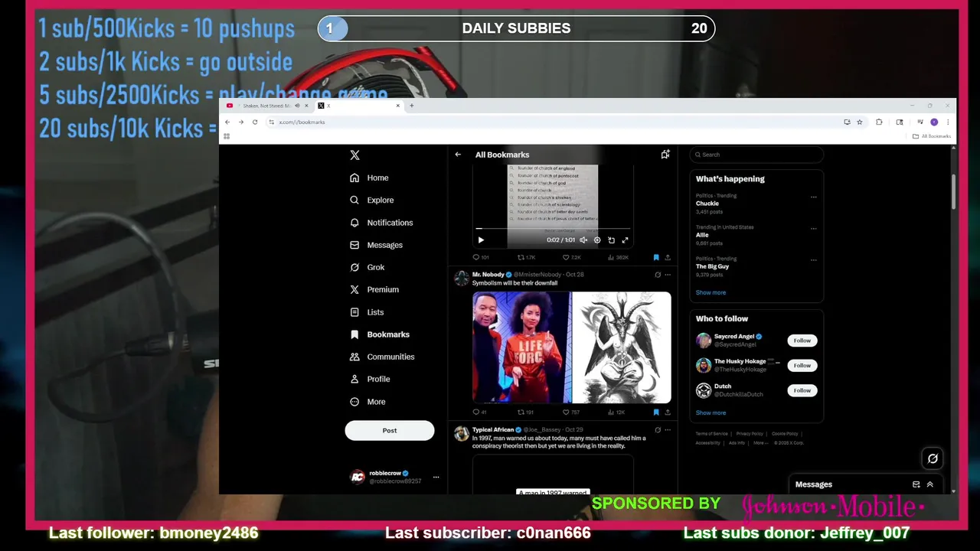Image resolution: width=980 pixels, height=551 pixels.
Task: Seek on the video progress bar
Action: 553,228
